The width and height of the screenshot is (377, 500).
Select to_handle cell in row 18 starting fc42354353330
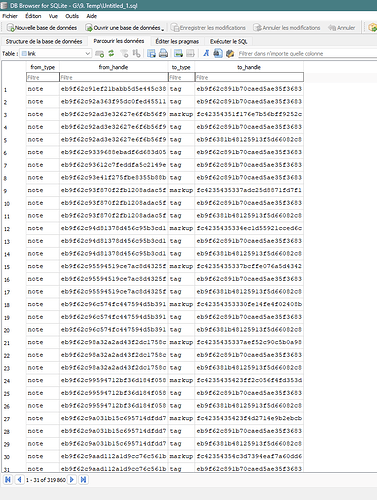coord(249,304)
